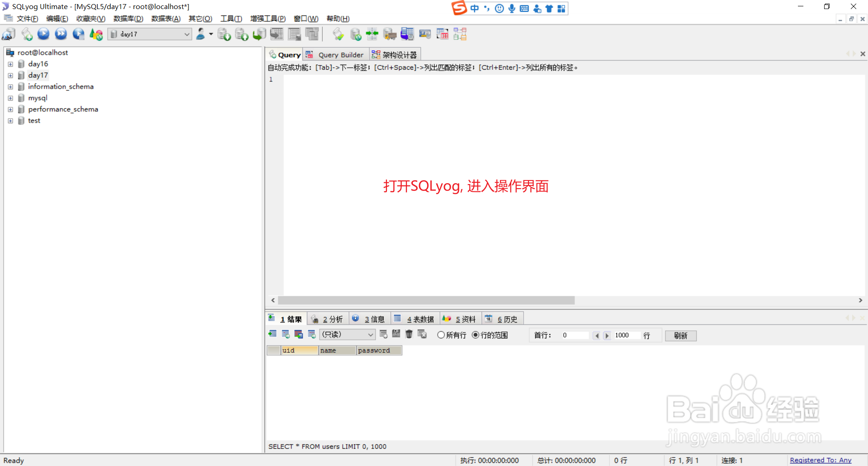The image size is (868, 466).
Task: Click the database green down-arrow toolbar icon
Action: (x=224, y=34)
